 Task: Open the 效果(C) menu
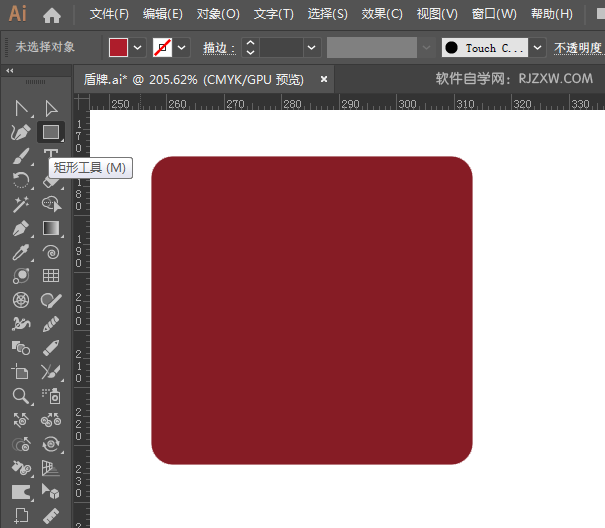[x=381, y=14]
